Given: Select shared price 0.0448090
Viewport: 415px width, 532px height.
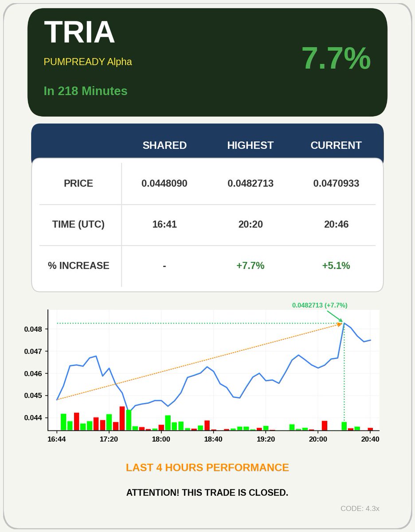Looking at the screenshot, I should pos(164,184).
